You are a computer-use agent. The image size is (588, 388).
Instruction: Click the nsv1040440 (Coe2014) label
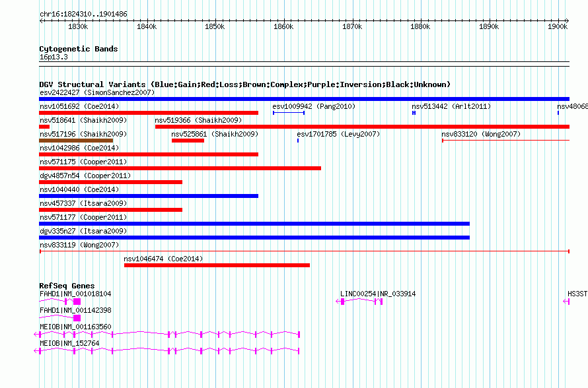tap(79, 189)
